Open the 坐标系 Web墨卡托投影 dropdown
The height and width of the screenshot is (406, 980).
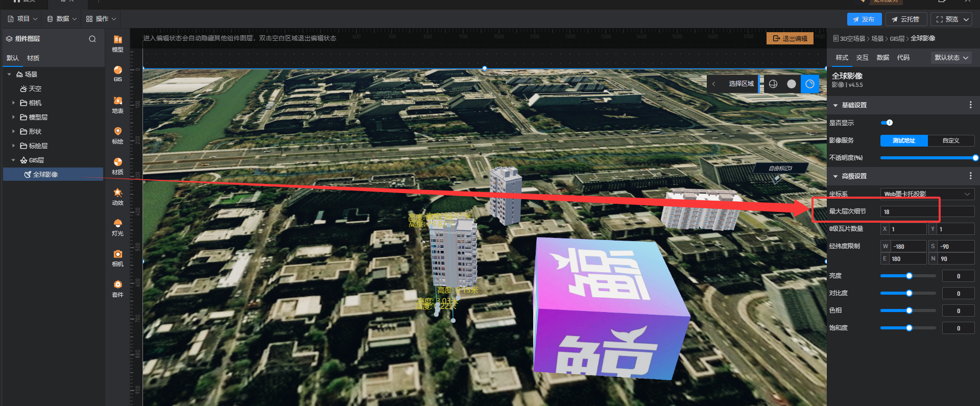(x=927, y=194)
